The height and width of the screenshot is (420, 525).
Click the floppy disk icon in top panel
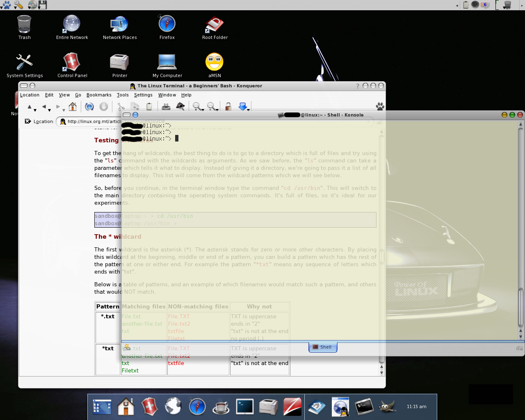(43, 5)
